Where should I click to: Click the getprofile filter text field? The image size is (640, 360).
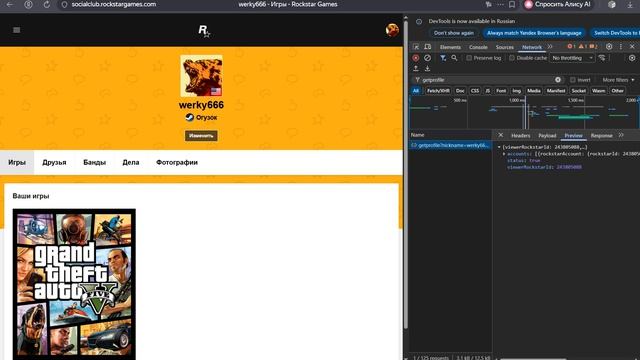(488, 80)
